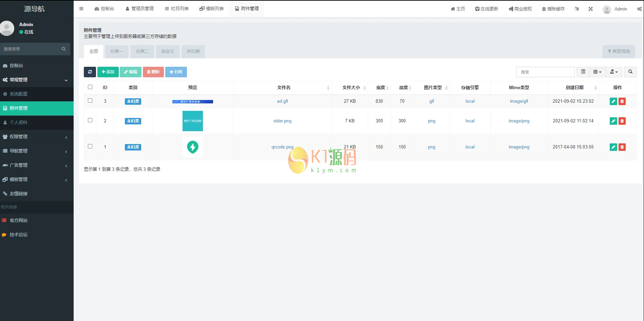Image resolution: width=644 pixels, height=321 pixels.
Task: Click the sider.png preview thumbnail
Action: click(193, 121)
